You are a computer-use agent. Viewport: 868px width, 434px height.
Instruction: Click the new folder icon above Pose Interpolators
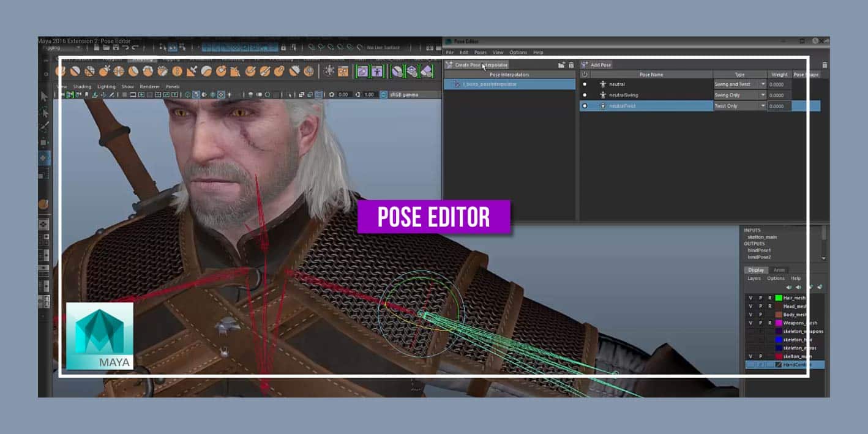(x=561, y=65)
